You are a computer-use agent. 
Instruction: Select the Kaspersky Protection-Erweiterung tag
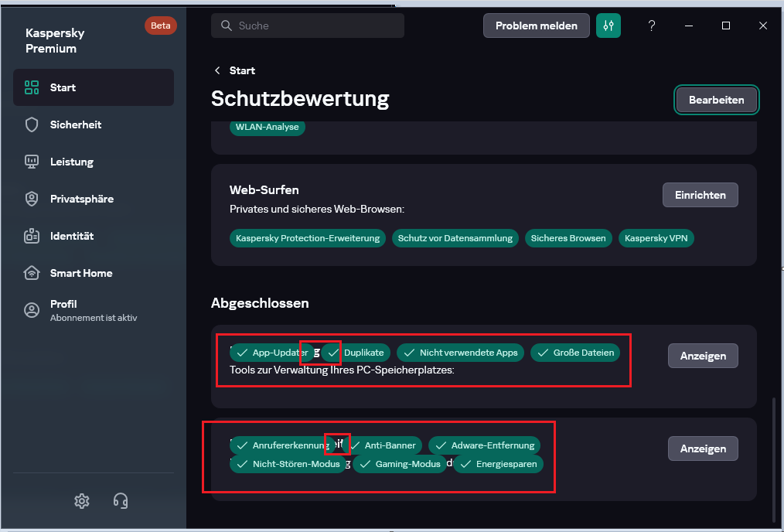308,238
